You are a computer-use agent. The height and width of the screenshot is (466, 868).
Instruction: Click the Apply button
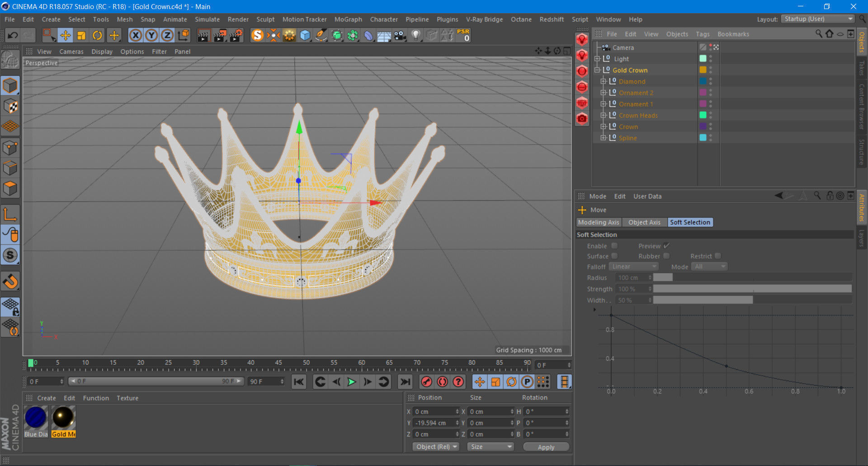tap(546, 447)
